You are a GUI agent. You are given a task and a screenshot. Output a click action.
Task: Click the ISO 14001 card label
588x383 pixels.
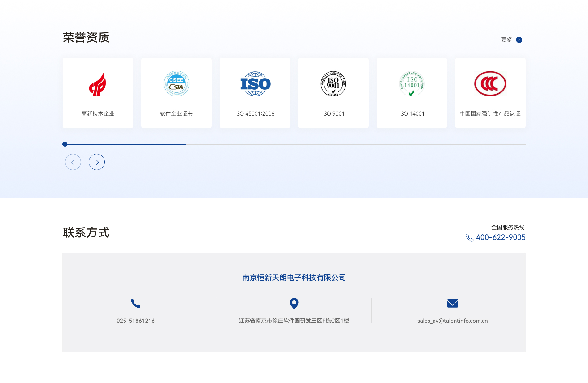click(x=412, y=114)
